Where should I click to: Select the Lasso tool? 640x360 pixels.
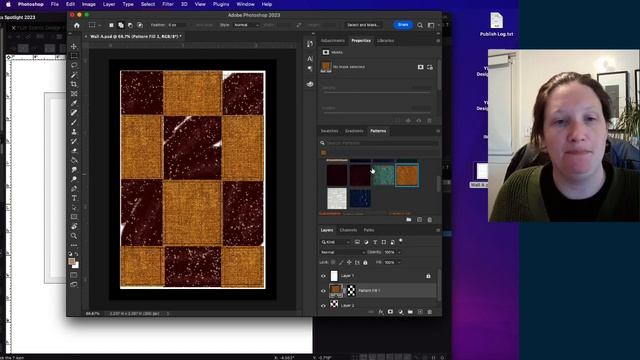74,65
